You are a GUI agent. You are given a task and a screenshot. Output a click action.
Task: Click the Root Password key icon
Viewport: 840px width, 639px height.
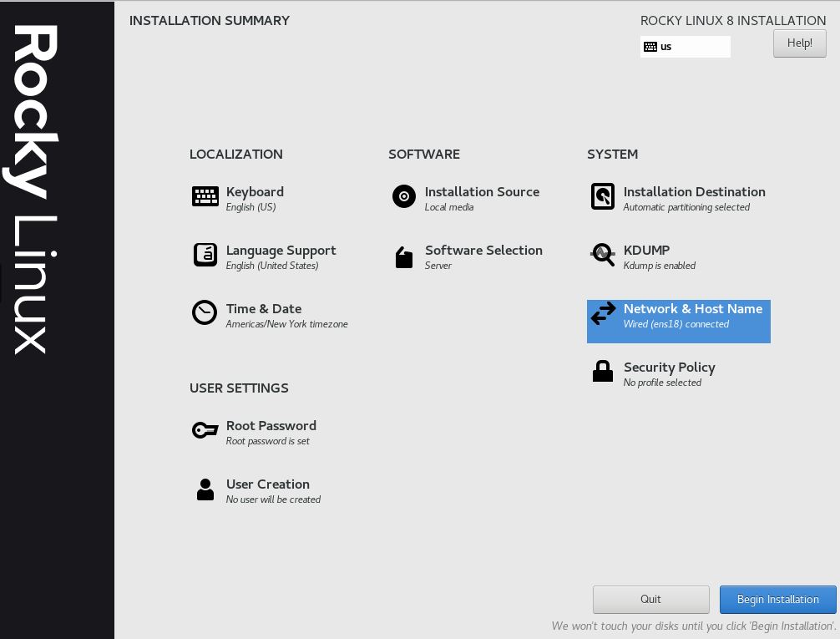coord(205,430)
